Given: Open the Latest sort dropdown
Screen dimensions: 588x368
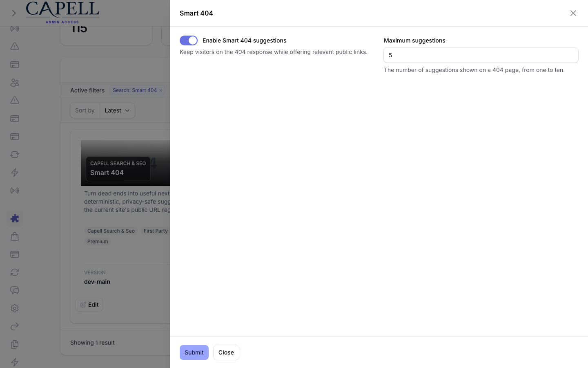Looking at the screenshot, I should click(117, 110).
